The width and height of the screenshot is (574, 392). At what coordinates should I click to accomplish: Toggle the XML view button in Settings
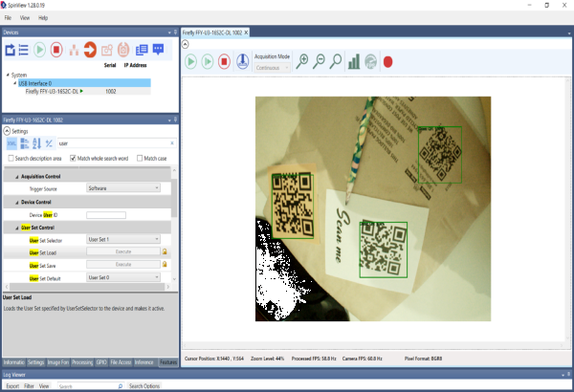pyautogui.click(x=11, y=143)
